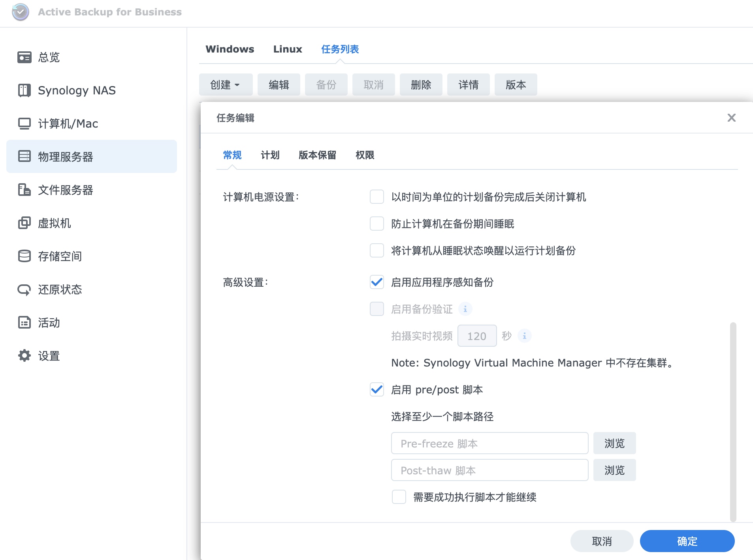This screenshot has height=560, width=753.
Task: Click the Synology NAS sidebar icon
Action: (24, 90)
